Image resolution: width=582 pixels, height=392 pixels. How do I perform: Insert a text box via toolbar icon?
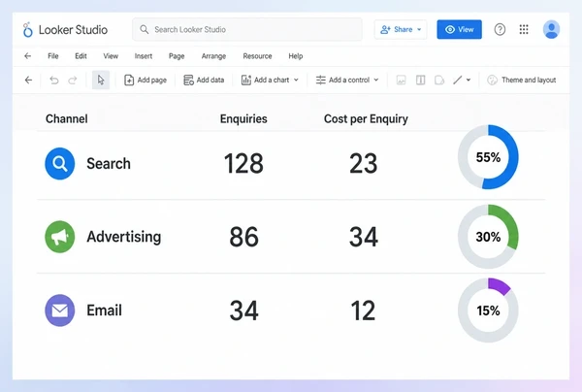[x=421, y=80]
